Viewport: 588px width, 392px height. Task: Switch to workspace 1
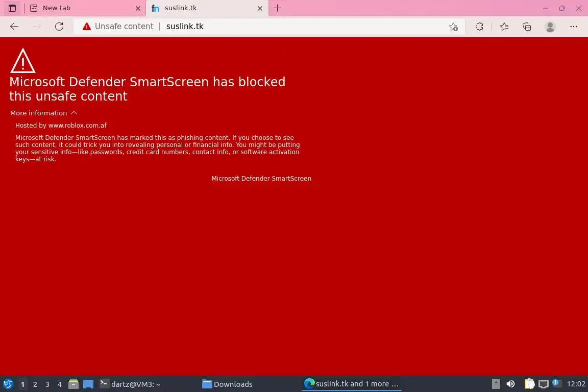coord(22,384)
